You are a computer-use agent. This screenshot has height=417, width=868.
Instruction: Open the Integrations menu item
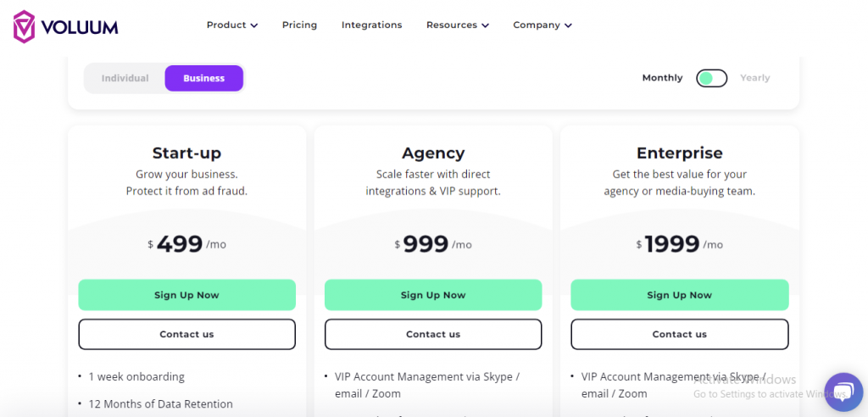point(371,25)
